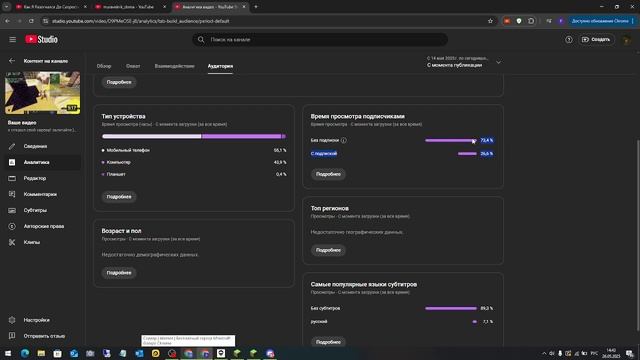
Task: Show hidden system tray icons chevron
Action: click(x=544, y=353)
